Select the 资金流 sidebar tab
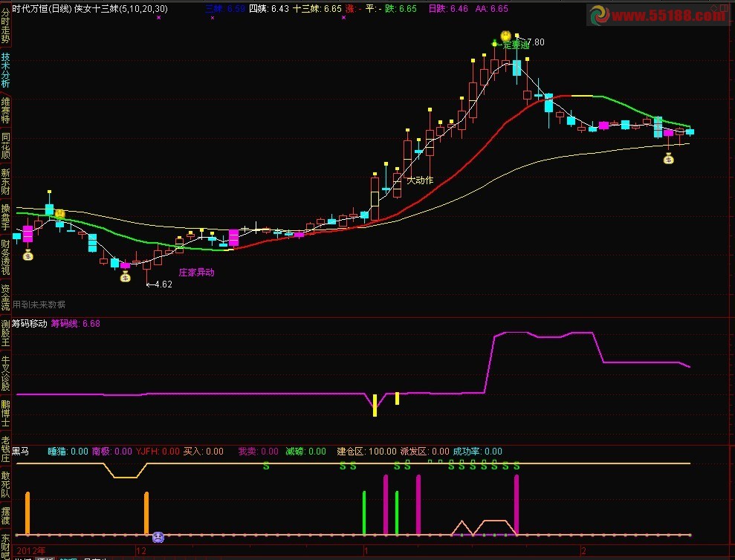 coord(5,297)
